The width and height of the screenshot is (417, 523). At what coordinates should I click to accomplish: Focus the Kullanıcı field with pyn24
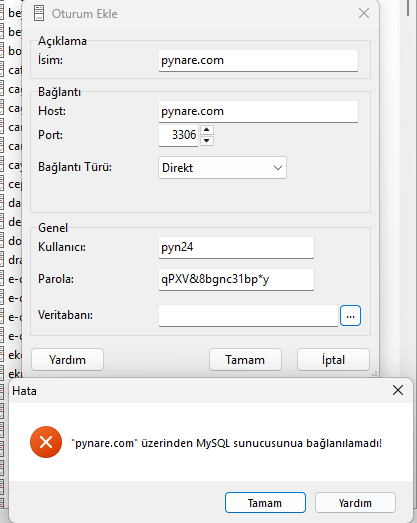coord(236,247)
